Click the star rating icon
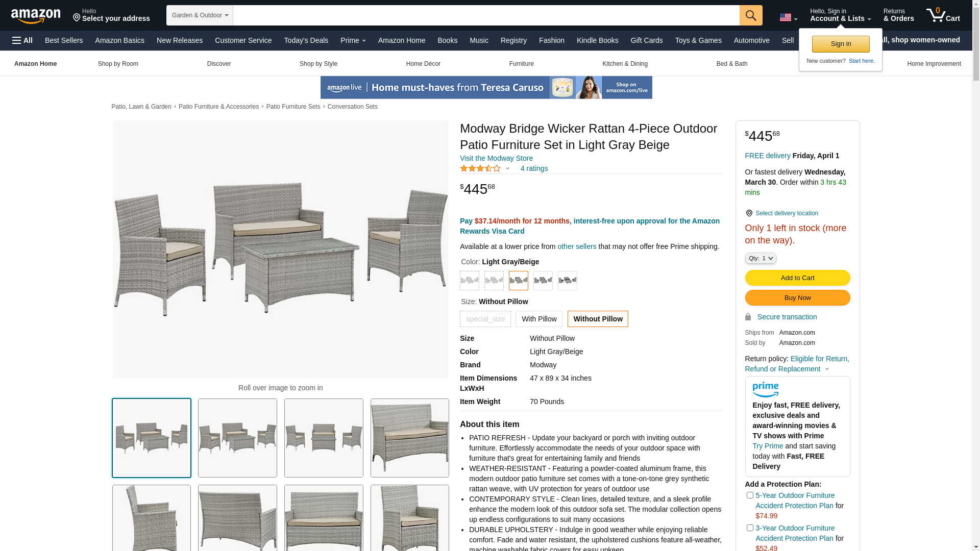This screenshot has width=980, height=551. click(480, 168)
